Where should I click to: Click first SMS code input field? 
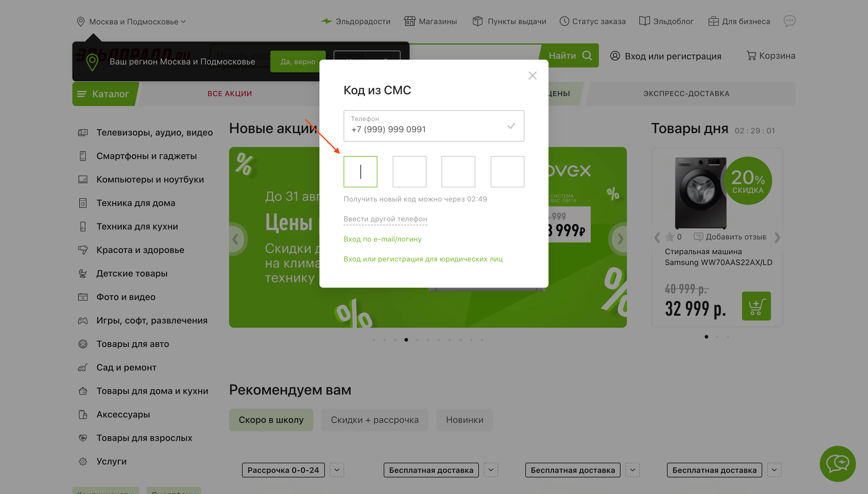click(x=360, y=172)
